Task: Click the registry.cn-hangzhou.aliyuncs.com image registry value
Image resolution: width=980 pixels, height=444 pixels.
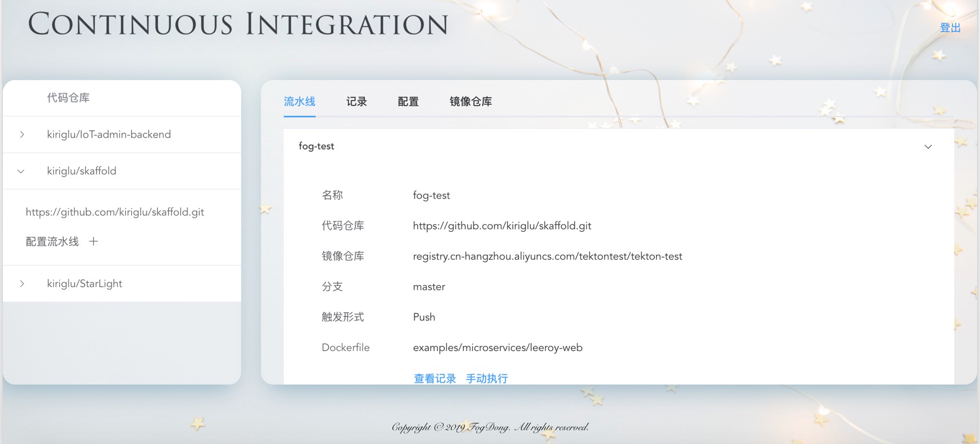Action: click(548, 256)
